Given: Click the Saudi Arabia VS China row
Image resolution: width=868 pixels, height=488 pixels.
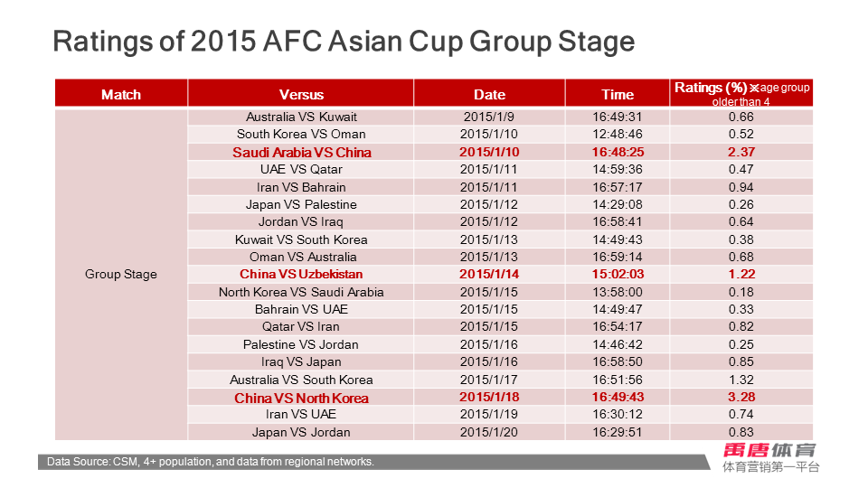Looking at the screenshot, I should pos(301,152).
